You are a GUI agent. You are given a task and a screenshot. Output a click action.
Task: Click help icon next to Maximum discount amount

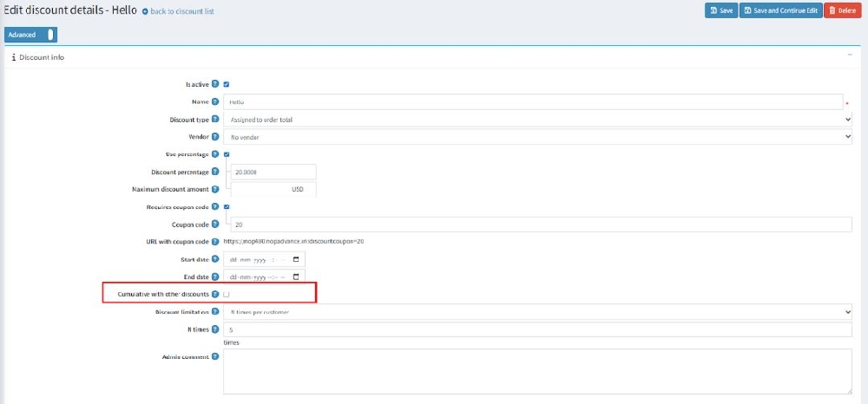(x=215, y=189)
